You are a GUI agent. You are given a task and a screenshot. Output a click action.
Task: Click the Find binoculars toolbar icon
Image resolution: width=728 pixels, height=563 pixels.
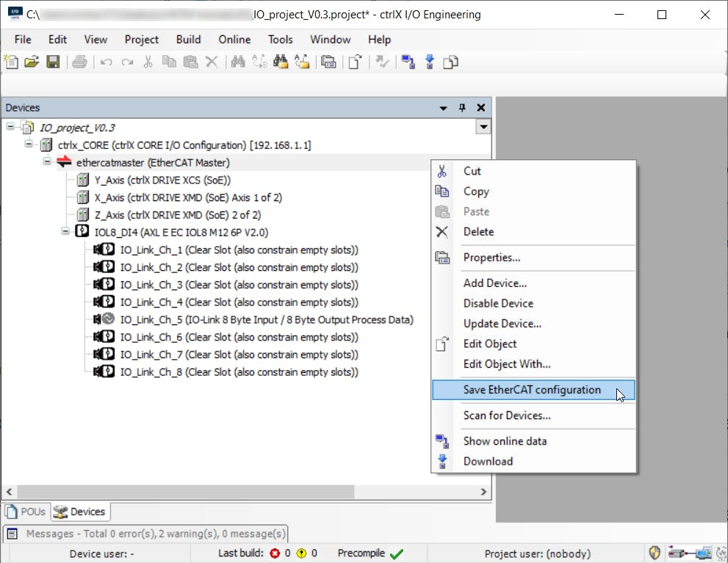[238, 62]
